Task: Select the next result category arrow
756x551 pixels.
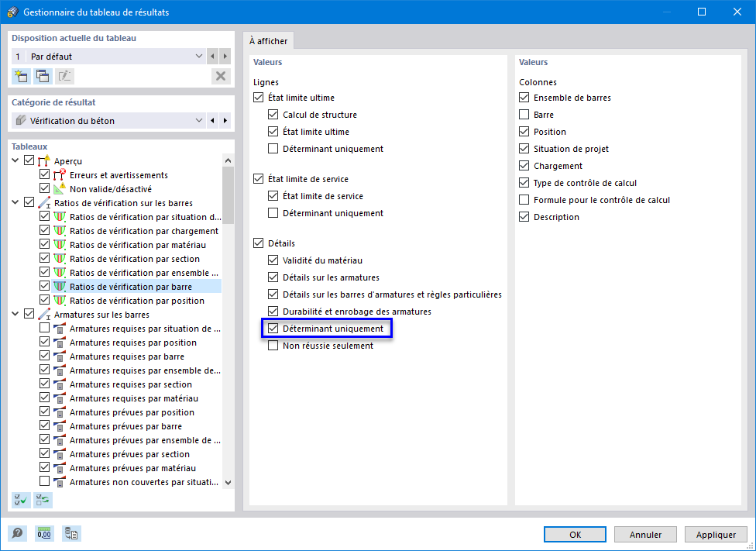Action: point(225,121)
